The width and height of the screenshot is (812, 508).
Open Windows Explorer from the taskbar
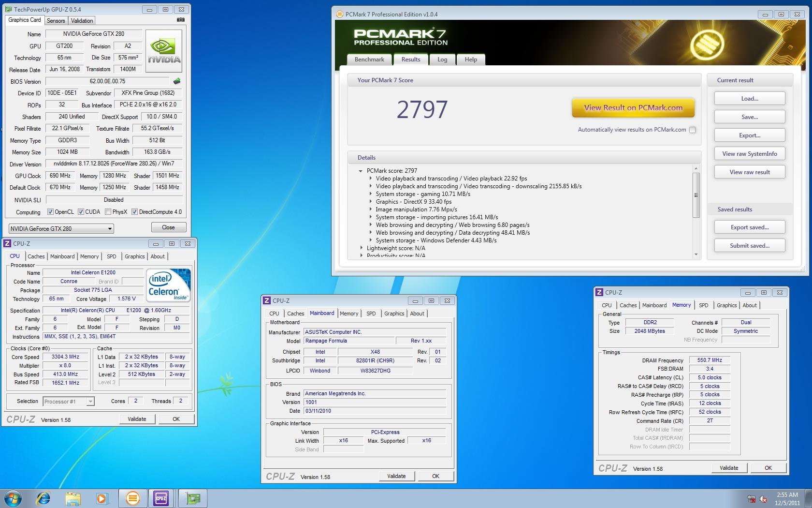tap(72, 498)
